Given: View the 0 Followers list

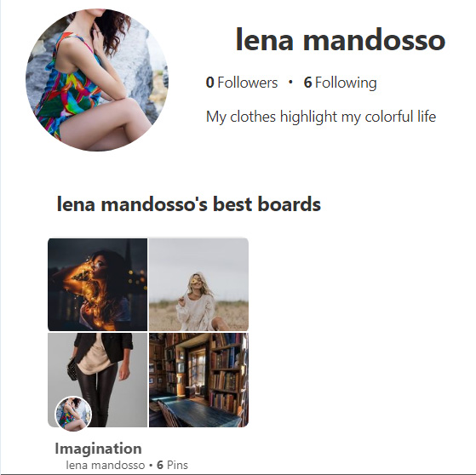Looking at the screenshot, I should [x=242, y=83].
